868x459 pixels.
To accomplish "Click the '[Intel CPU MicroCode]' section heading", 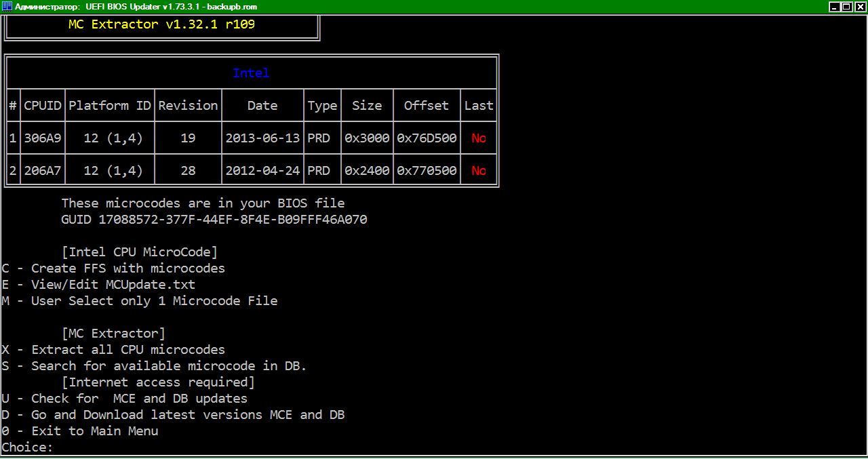I will 140,252.
